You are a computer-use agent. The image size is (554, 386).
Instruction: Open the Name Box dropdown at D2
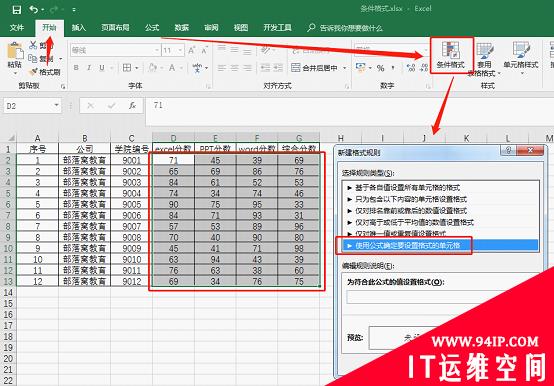56,105
